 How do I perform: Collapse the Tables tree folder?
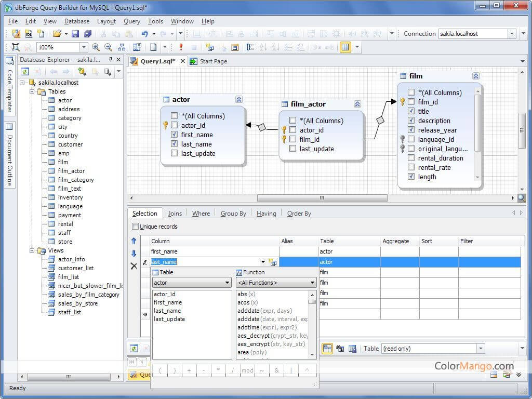pyautogui.click(x=32, y=91)
